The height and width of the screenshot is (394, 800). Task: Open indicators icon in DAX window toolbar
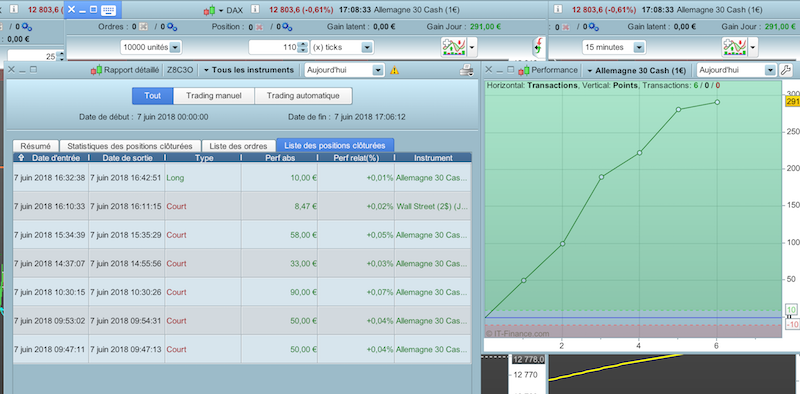coord(453,47)
